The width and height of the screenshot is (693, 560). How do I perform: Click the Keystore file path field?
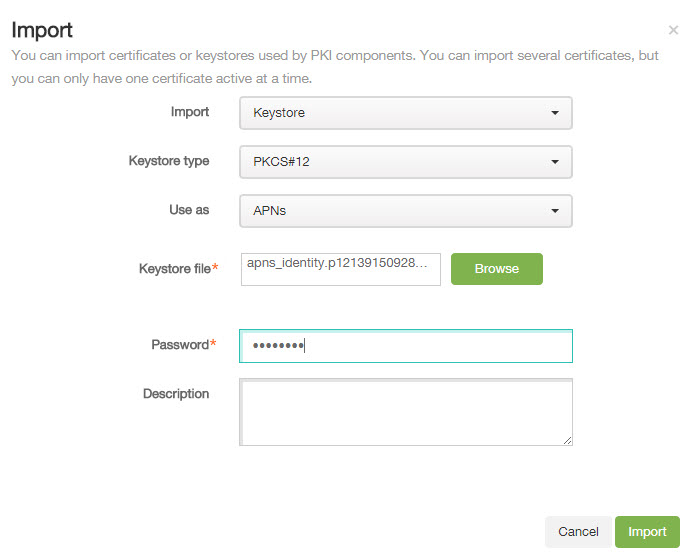[341, 269]
